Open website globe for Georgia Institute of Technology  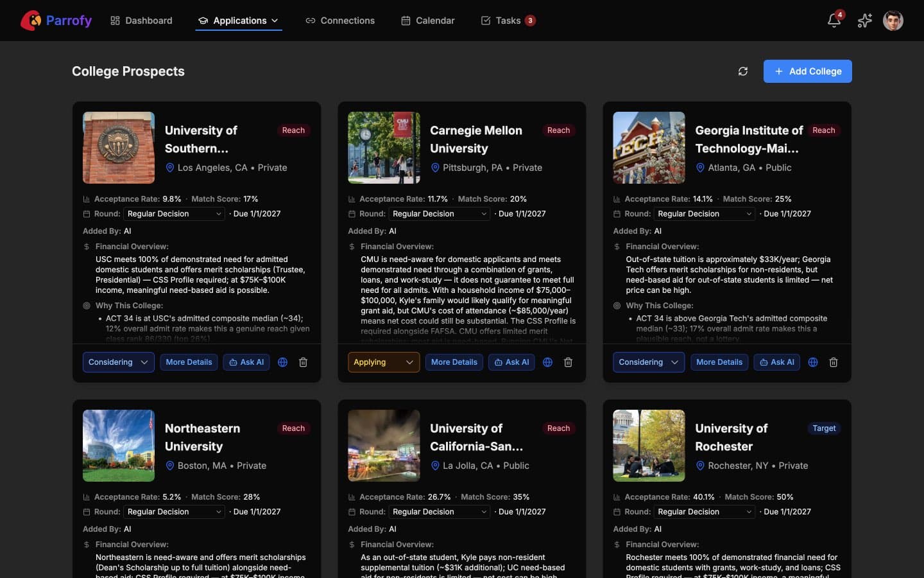(813, 362)
